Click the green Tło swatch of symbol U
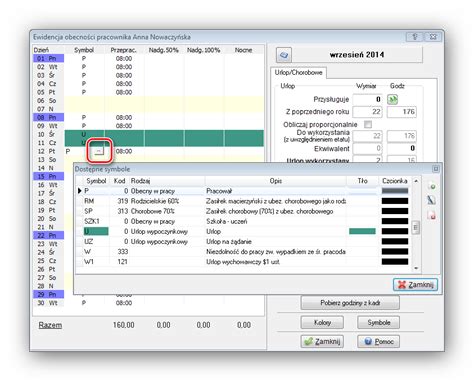The width and height of the screenshot is (474, 381). pos(362,231)
